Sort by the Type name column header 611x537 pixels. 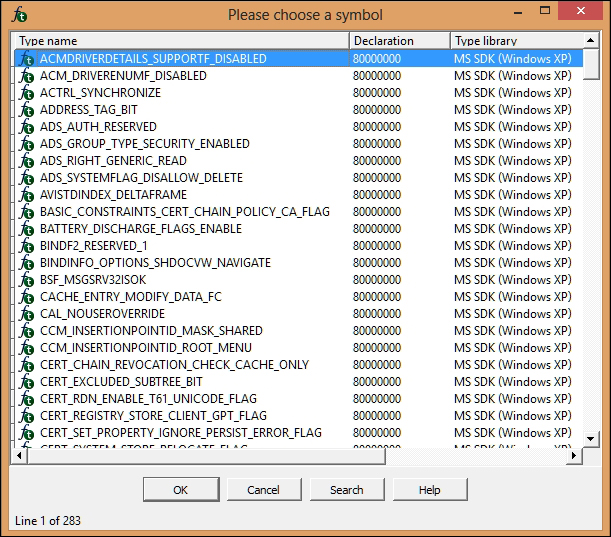pos(182,41)
